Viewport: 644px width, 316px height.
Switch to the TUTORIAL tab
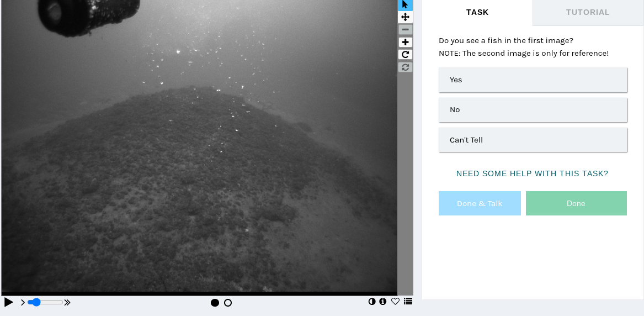(x=588, y=12)
